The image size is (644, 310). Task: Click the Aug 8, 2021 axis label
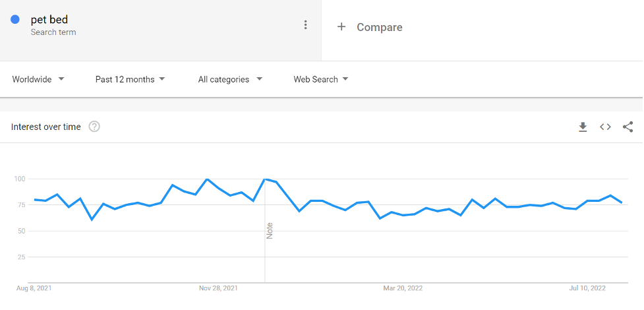point(34,288)
